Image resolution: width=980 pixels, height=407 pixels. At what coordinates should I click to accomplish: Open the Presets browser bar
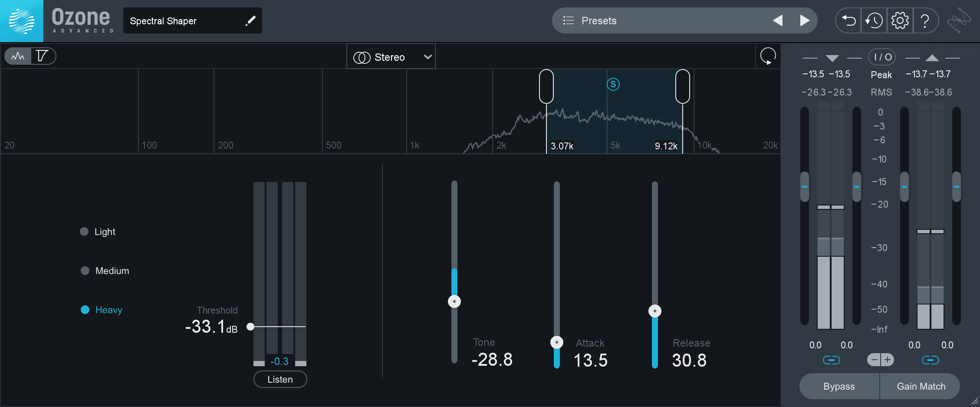[684, 20]
